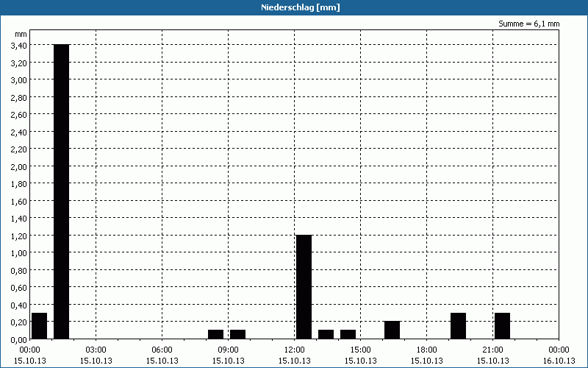Click the 06:00 time axis label
The image size is (588, 368).
click(x=162, y=350)
